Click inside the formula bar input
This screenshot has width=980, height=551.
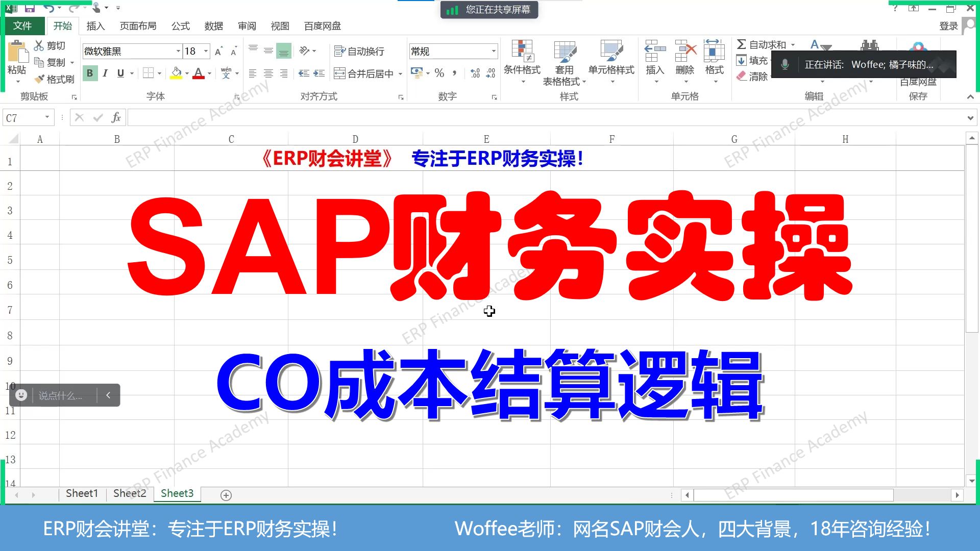(546, 118)
